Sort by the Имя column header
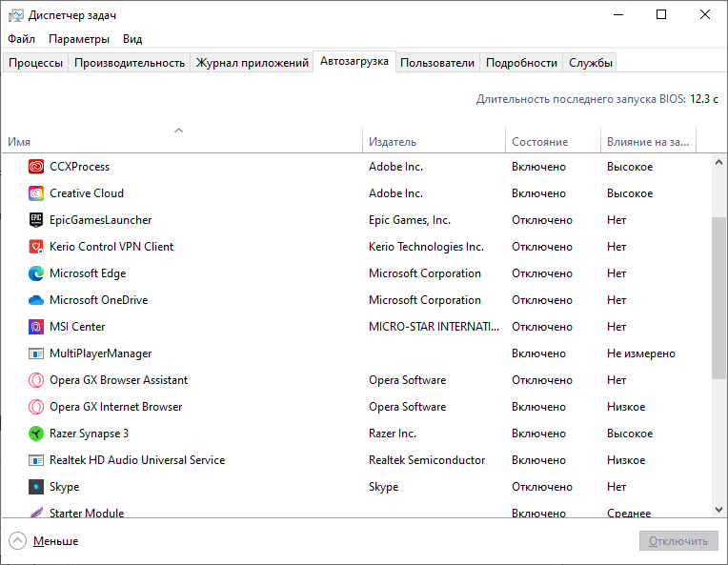This screenshot has width=728, height=565. 182,139
